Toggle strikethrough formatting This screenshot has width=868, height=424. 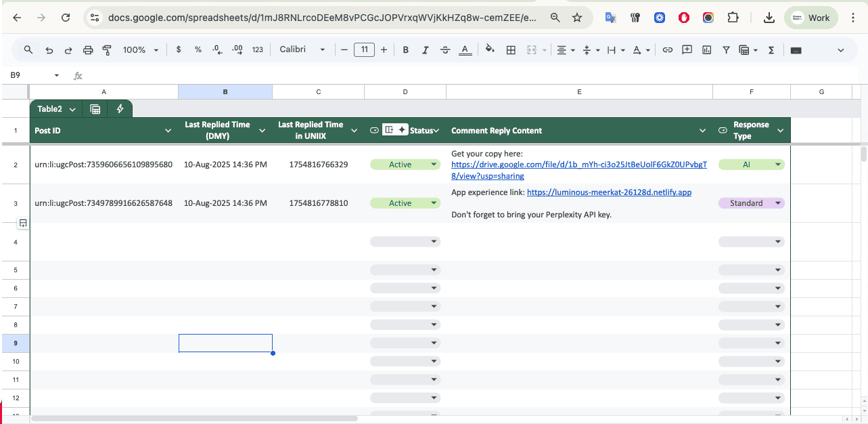tap(445, 49)
